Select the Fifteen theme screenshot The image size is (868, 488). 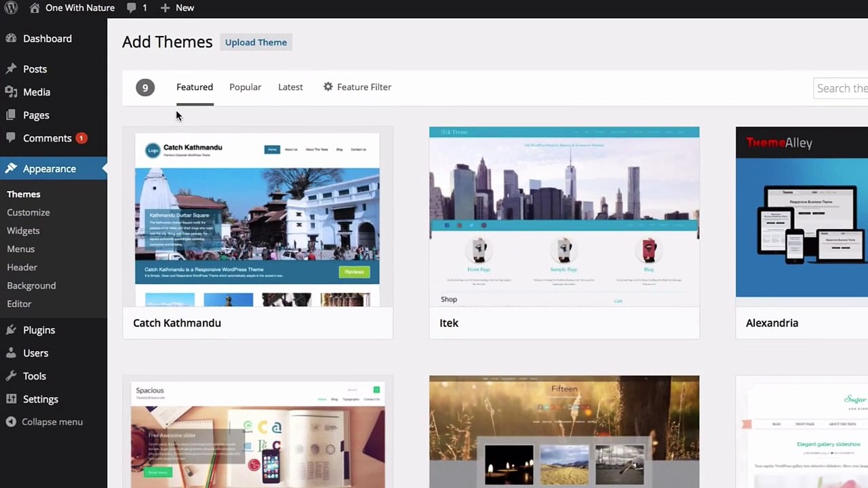click(x=564, y=432)
